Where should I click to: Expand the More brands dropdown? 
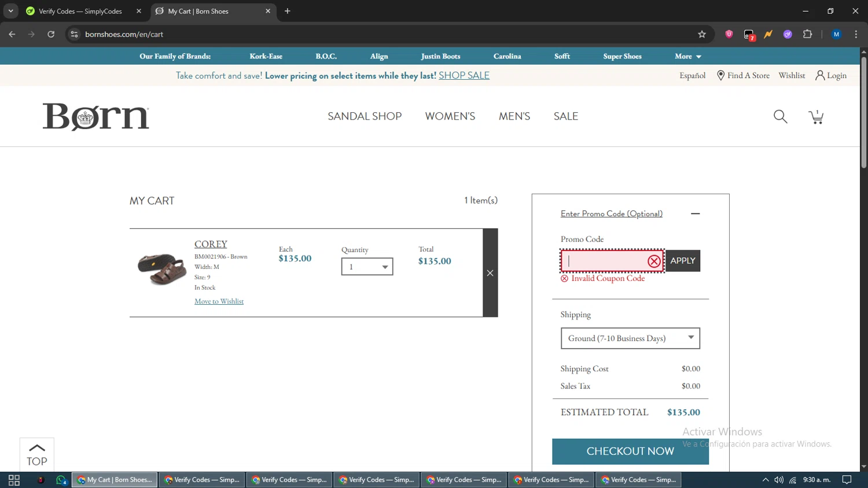point(687,56)
